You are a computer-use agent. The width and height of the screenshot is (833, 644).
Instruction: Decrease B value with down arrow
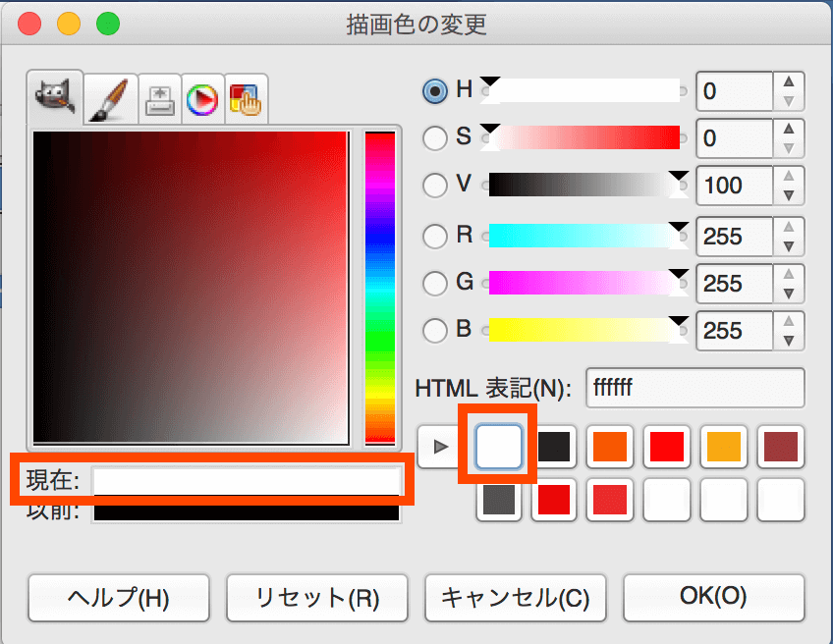click(x=789, y=341)
